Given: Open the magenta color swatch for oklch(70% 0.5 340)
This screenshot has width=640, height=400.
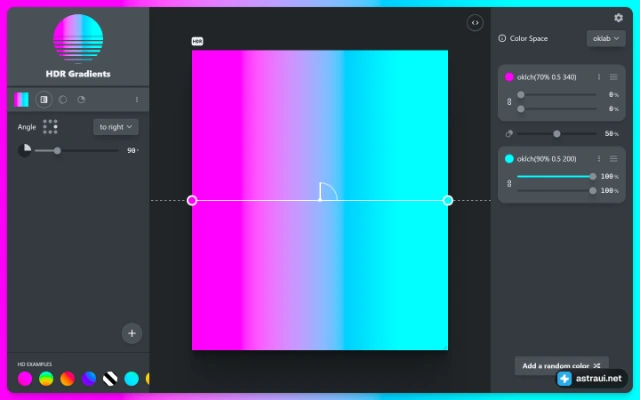Looking at the screenshot, I should click(x=509, y=77).
